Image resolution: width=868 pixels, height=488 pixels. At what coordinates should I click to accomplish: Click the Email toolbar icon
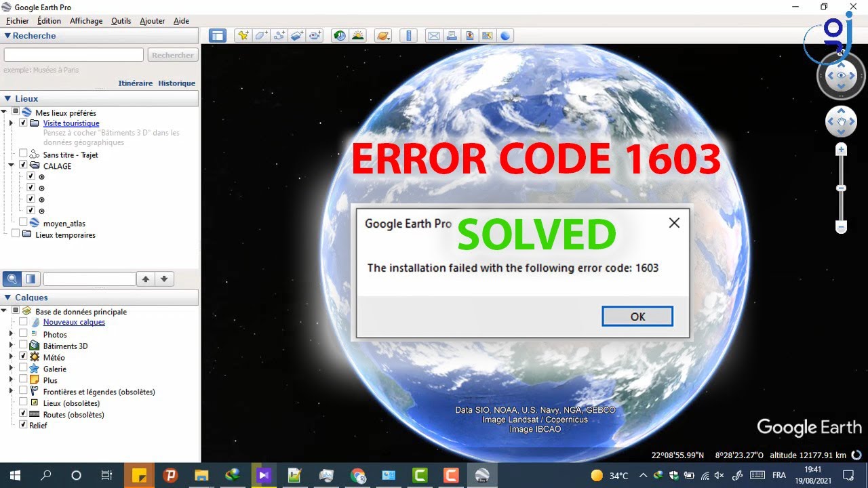pos(433,36)
